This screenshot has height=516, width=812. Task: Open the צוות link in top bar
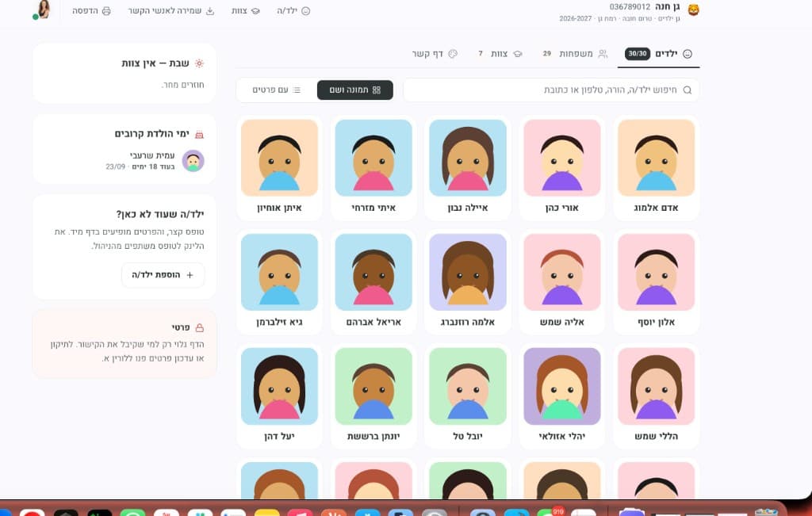click(246, 11)
